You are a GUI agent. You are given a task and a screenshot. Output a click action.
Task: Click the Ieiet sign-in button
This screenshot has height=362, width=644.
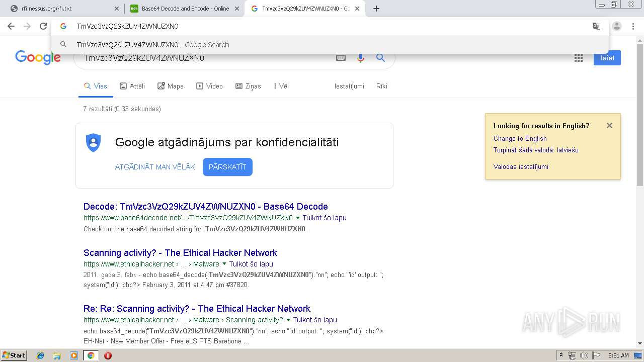click(x=607, y=58)
